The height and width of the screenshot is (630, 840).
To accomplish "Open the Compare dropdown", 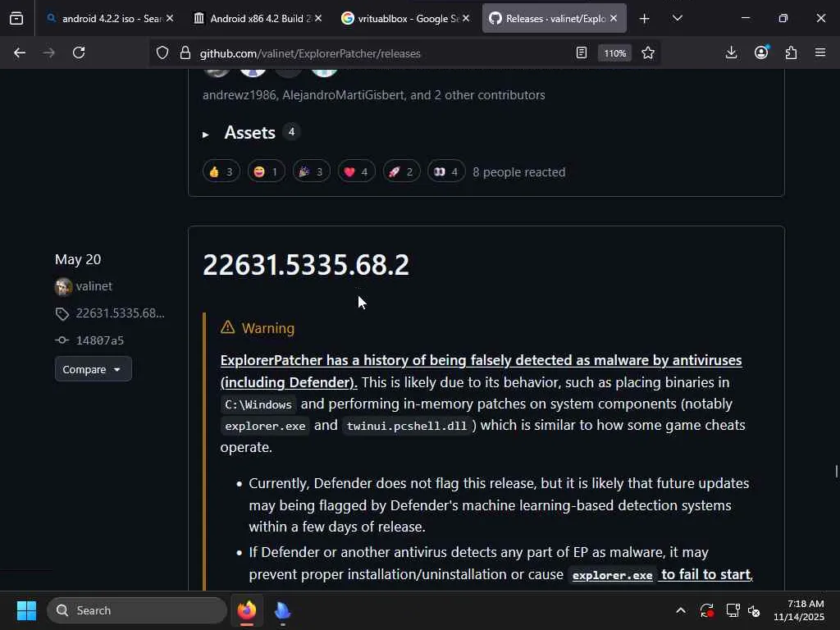I will (x=94, y=369).
